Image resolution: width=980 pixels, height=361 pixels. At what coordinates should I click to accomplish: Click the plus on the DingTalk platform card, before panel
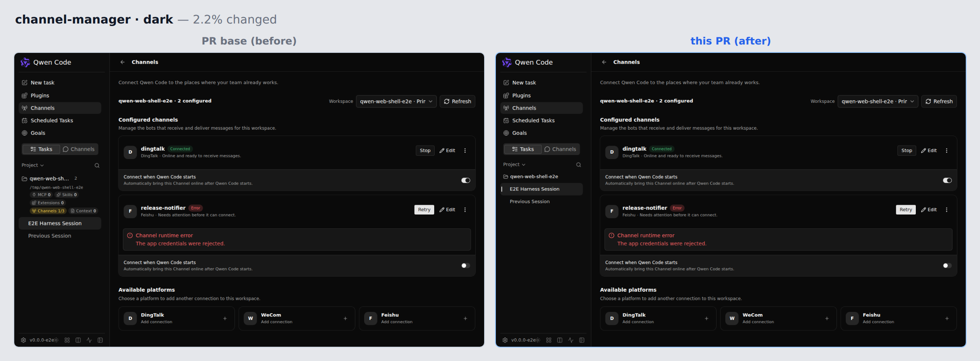225,319
